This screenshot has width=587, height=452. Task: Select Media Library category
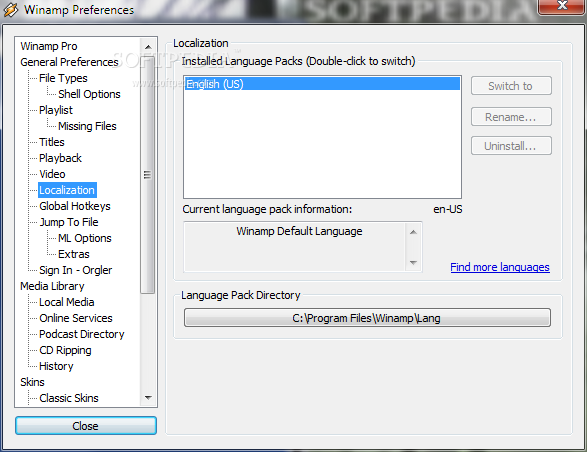(52, 286)
